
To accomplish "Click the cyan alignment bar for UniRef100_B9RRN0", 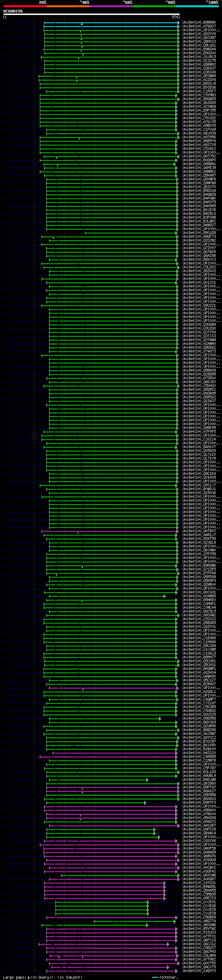I will pyautogui.click(x=112, y=23).
